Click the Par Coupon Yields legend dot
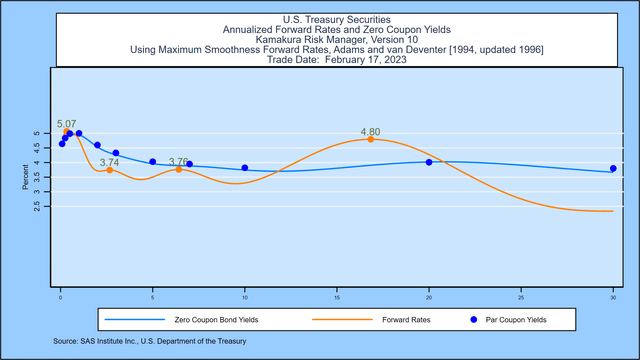Screen dimensions: 640x360 (473, 320)
